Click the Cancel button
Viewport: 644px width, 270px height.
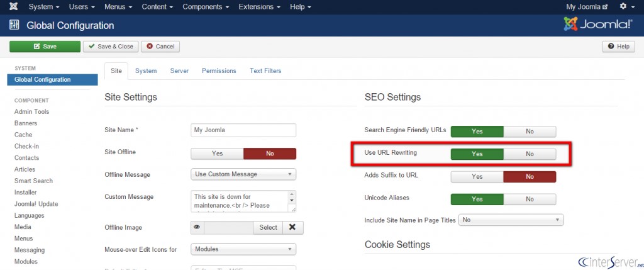160,47
